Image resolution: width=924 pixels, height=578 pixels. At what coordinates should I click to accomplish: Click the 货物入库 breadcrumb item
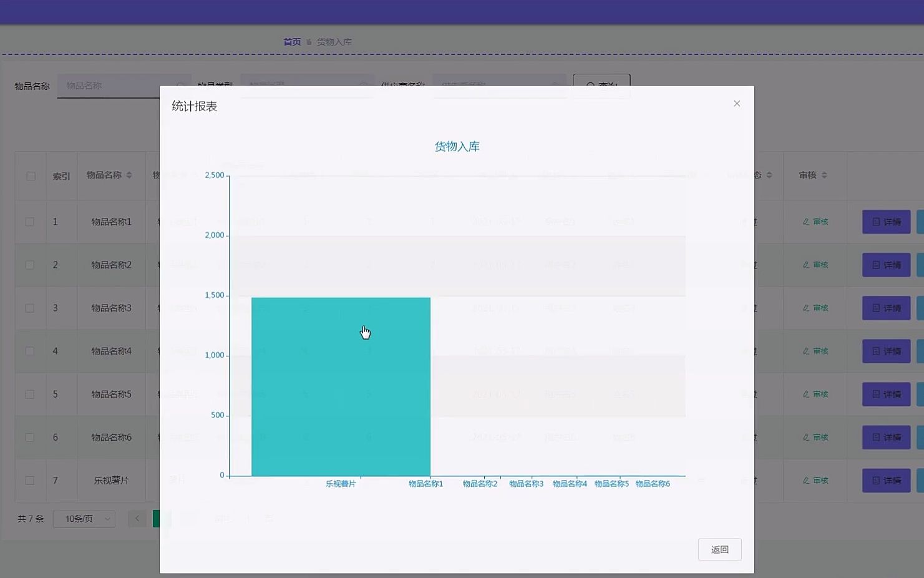pyautogui.click(x=334, y=42)
